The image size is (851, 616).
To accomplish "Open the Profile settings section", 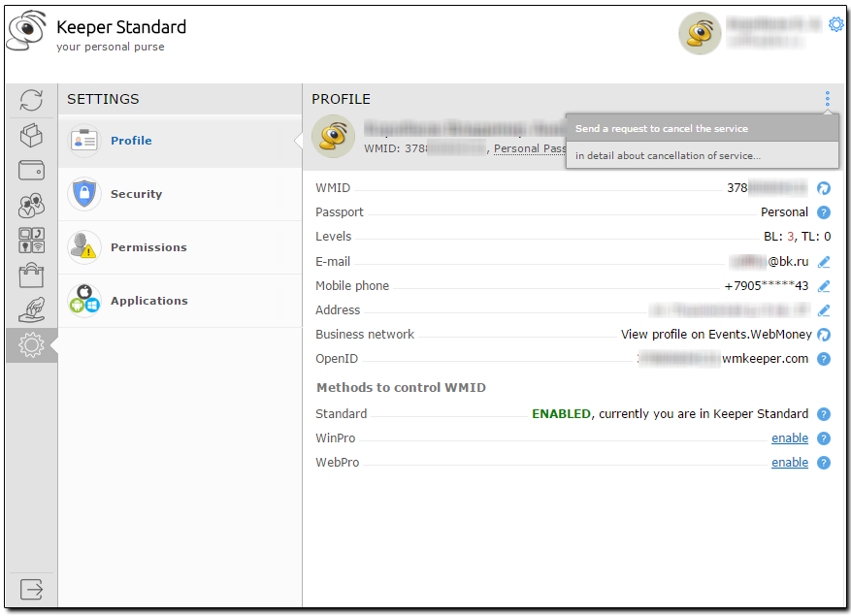I will coord(180,141).
